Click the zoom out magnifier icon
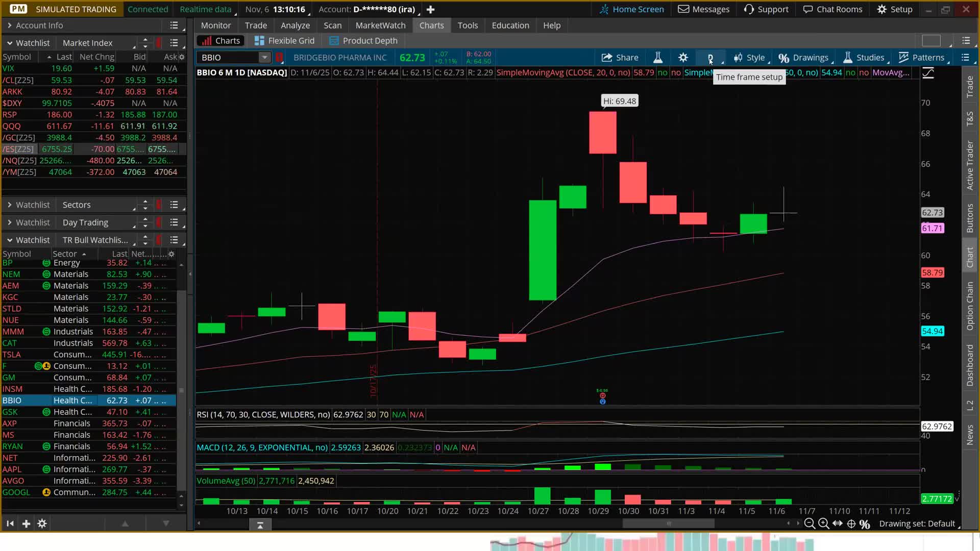This screenshot has width=980, height=551. (809, 523)
